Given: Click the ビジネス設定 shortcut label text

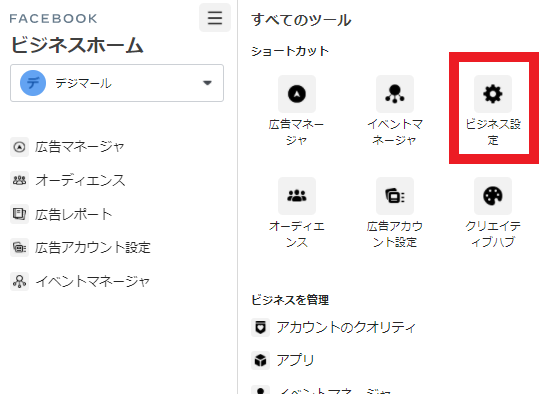Looking at the screenshot, I should coord(493,132).
